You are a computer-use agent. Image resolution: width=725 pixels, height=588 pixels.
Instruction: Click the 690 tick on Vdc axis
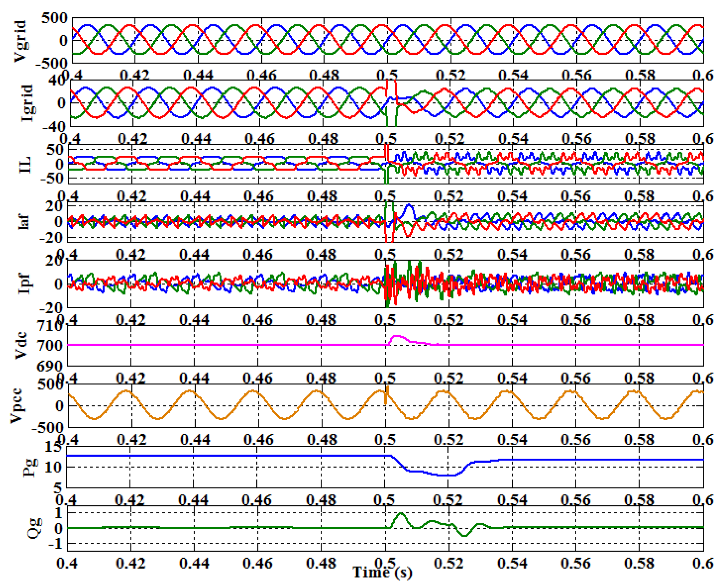pos(49,366)
